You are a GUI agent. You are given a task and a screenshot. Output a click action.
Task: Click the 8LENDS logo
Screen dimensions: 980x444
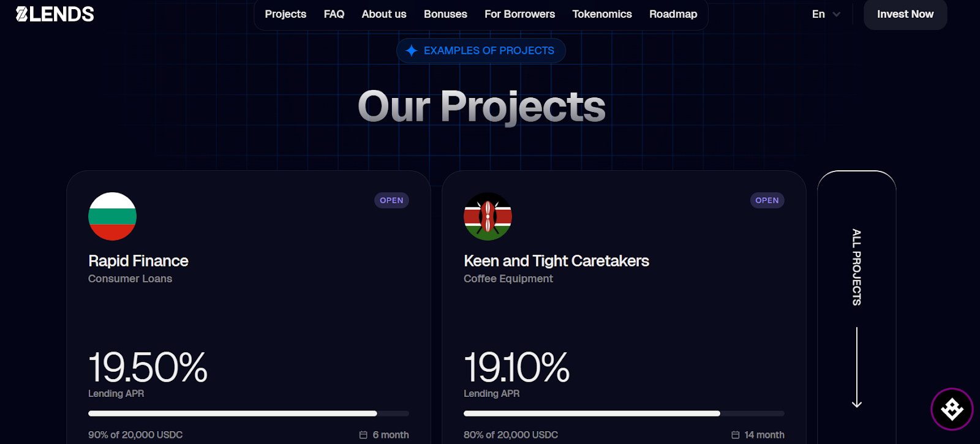[x=55, y=14]
